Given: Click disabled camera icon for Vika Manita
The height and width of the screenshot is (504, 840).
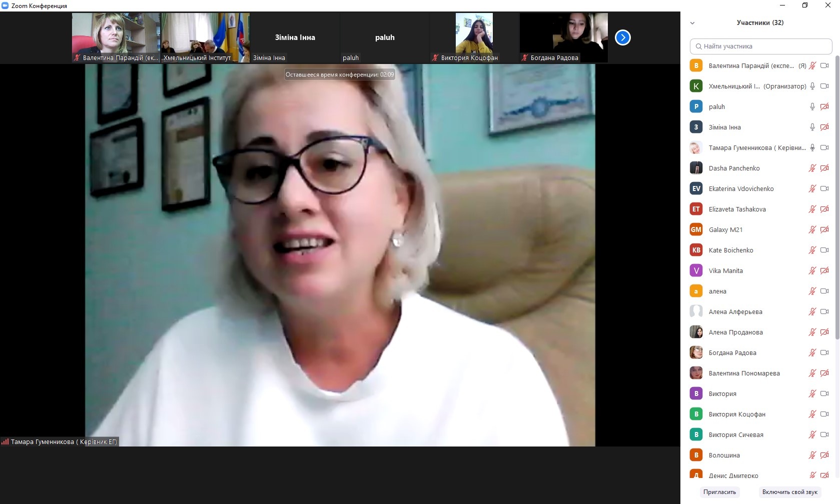Looking at the screenshot, I should pos(824,270).
